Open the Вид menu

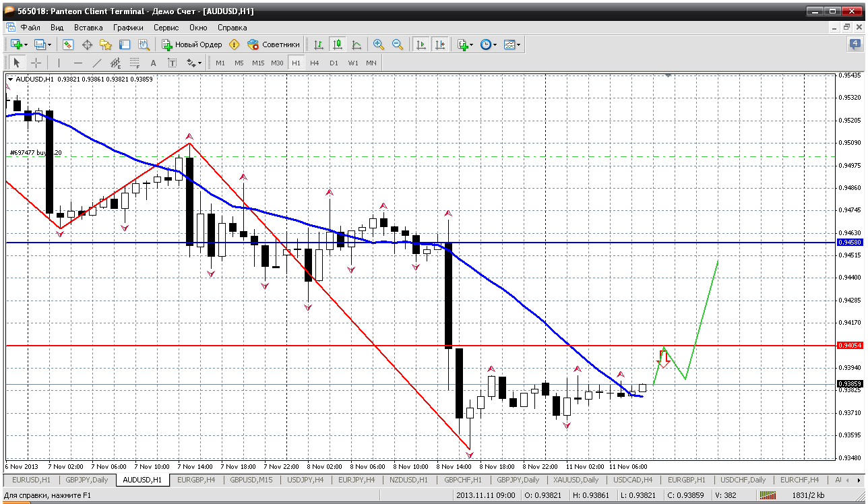pos(57,28)
